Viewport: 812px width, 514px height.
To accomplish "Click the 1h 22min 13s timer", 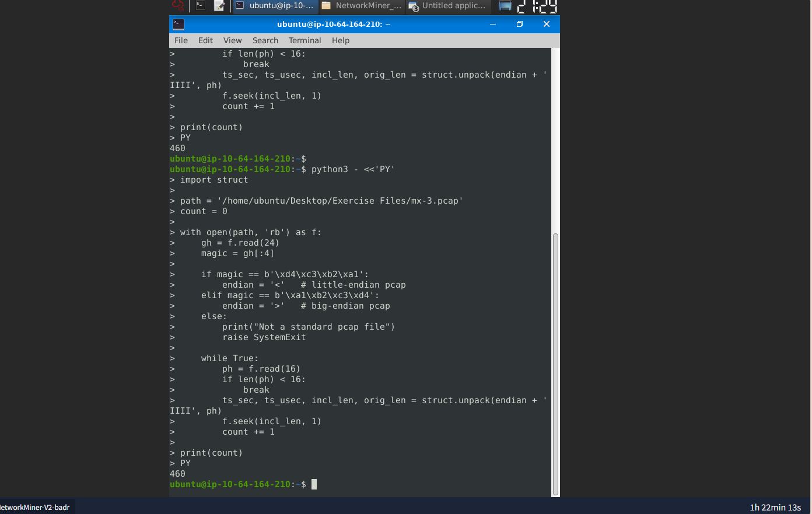I will pos(775,507).
